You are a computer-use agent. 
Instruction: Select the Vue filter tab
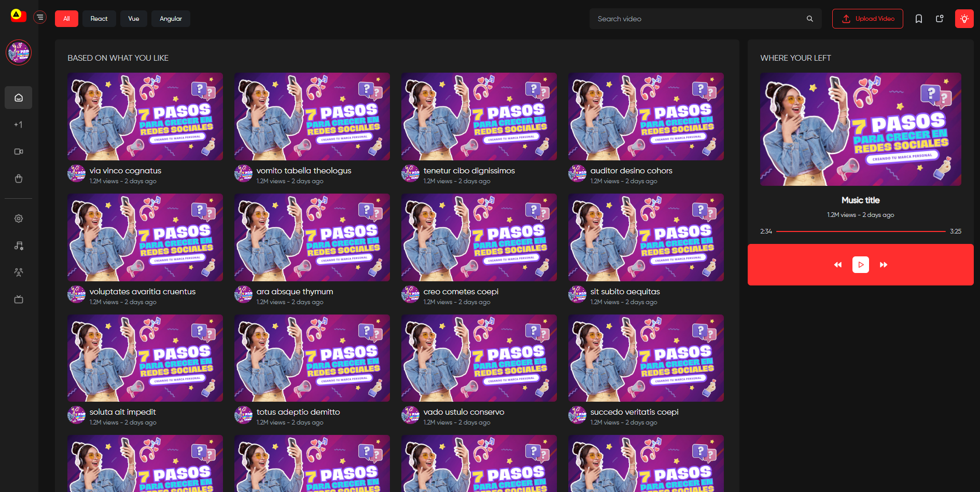pos(134,19)
